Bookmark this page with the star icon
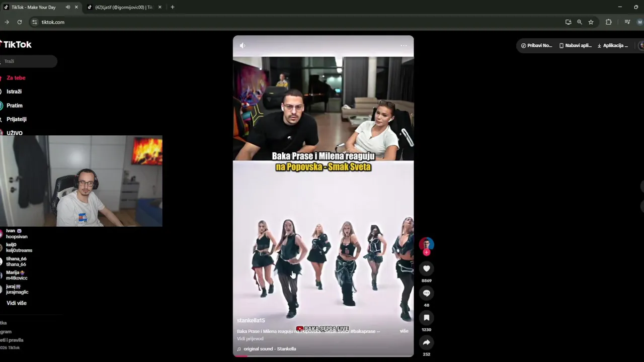Image resolution: width=644 pixels, height=362 pixels. tap(591, 22)
